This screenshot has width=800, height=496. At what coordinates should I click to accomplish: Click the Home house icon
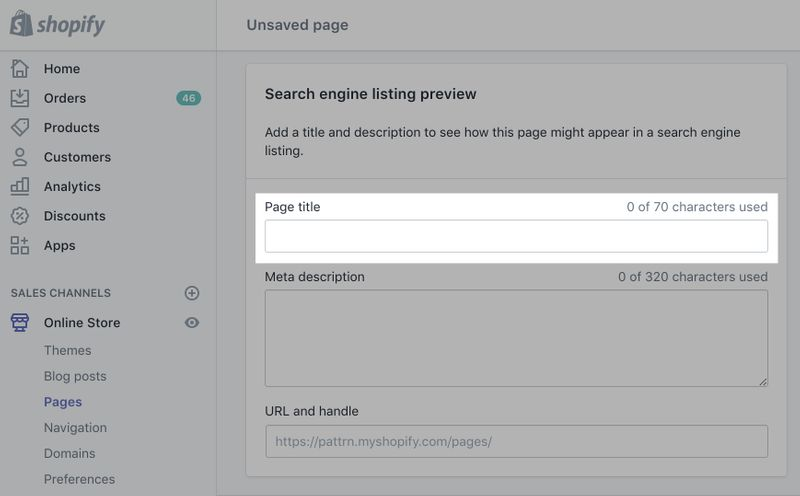20,69
